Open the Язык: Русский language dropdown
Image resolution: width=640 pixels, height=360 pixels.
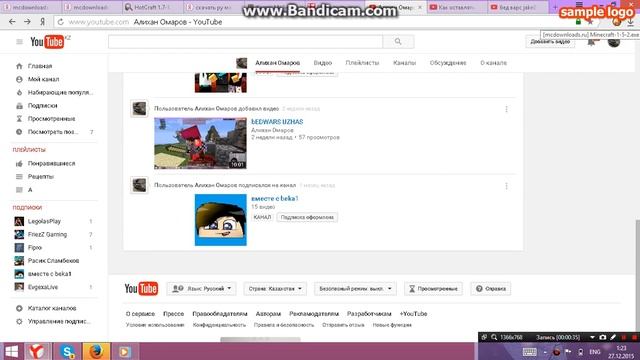coord(202,289)
